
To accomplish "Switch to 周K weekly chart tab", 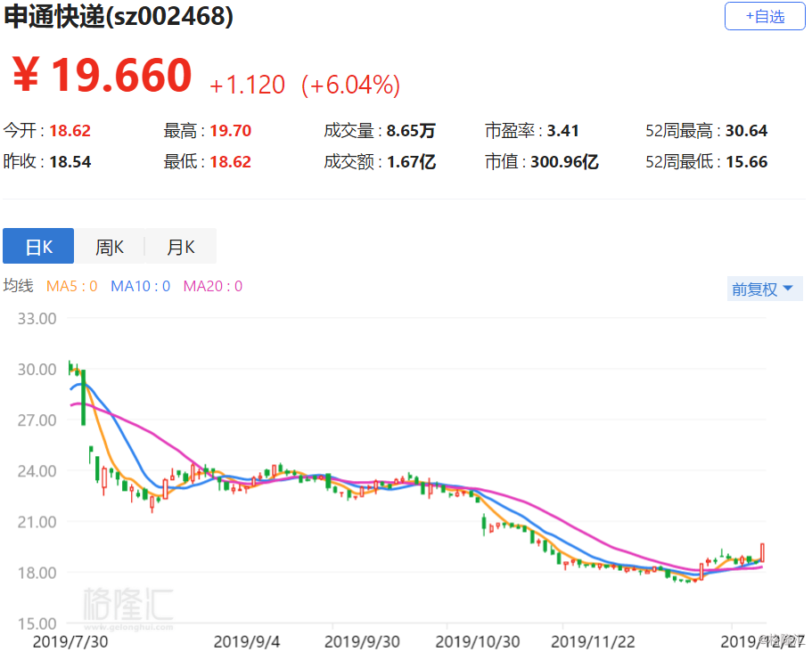I will pos(110,247).
